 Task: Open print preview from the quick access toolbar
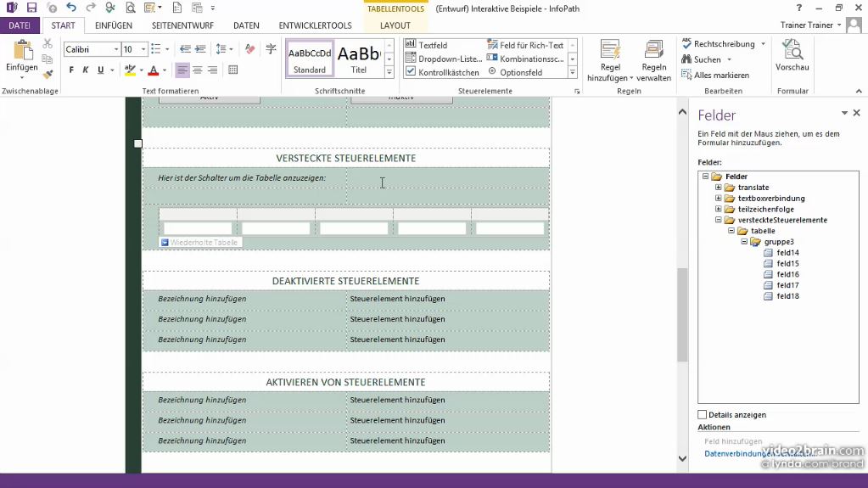click(x=130, y=8)
